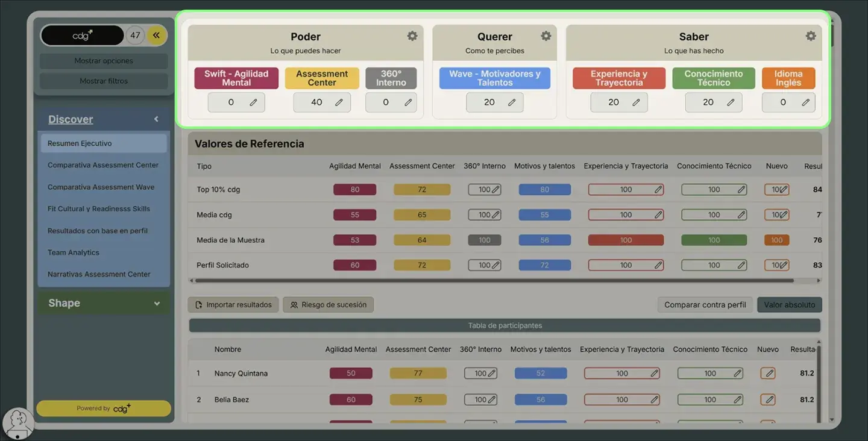Open Resumen Ejecutivo in the sidebar

[x=104, y=143]
